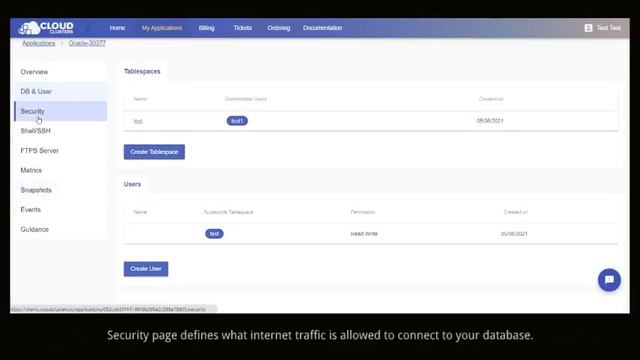Open Events in the sidebar
The height and width of the screenshot is (360, 640).
pos(60,209)
